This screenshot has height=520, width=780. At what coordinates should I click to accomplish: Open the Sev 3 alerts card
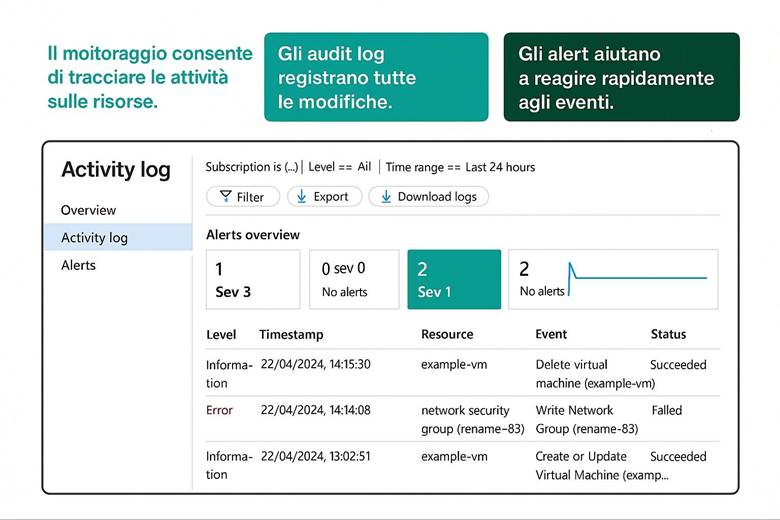pyautogui.click(x=253, y=280)
